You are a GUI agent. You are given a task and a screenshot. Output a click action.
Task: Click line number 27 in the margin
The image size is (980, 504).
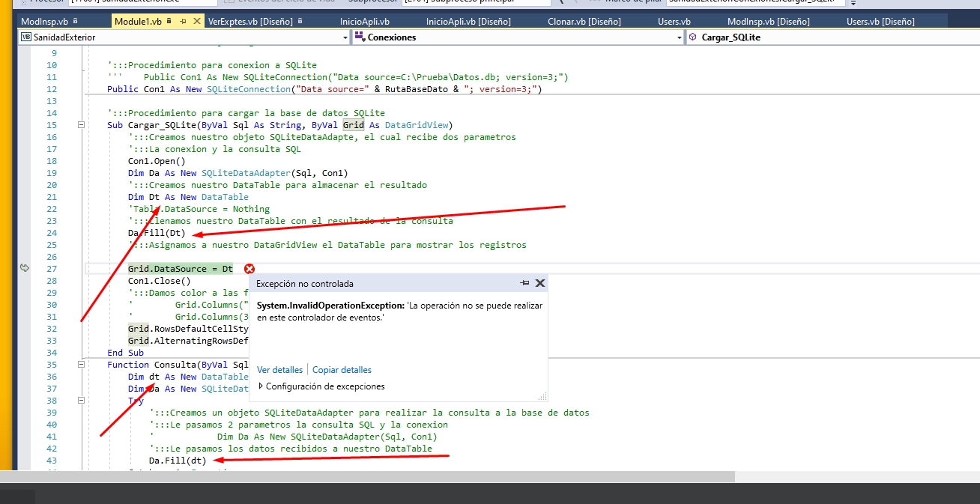coord(51,269)
